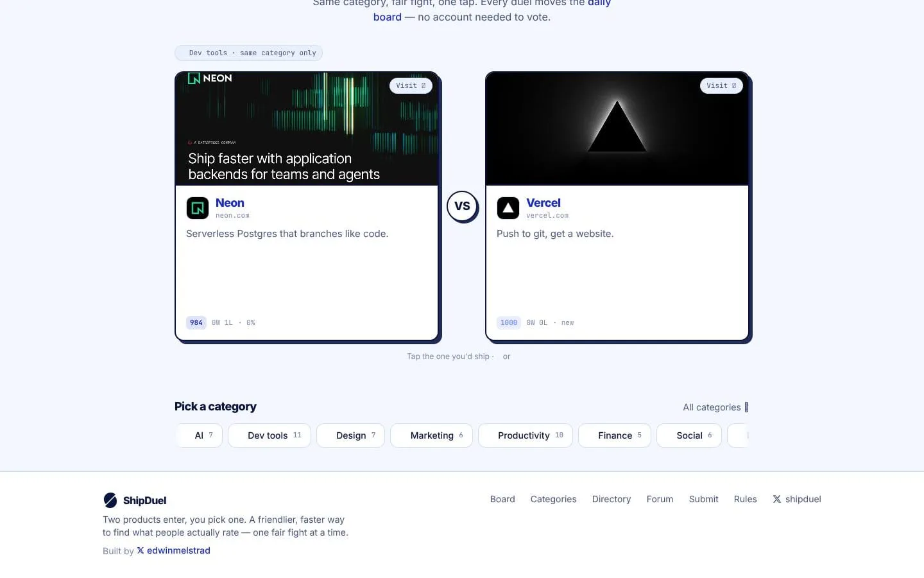Select the Productivity category chip

526,435
